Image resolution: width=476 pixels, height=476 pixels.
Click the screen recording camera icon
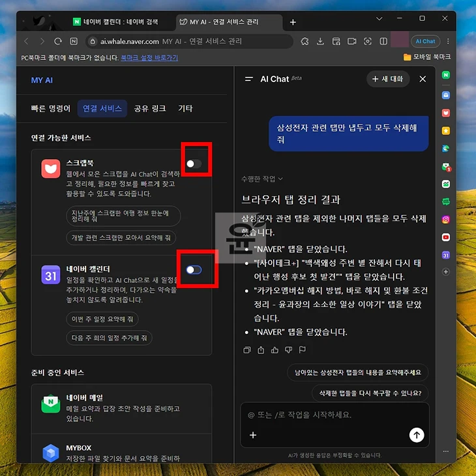(352, 41)
